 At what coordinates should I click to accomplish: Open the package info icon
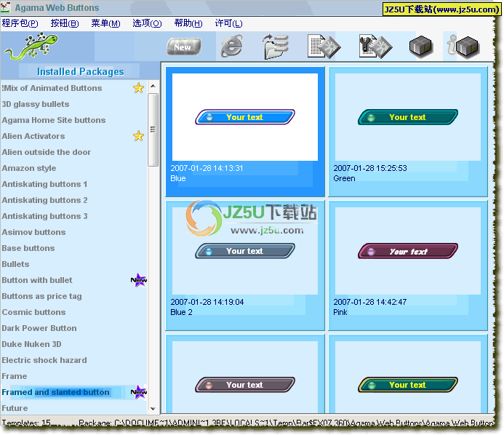(x=463, y=47)
